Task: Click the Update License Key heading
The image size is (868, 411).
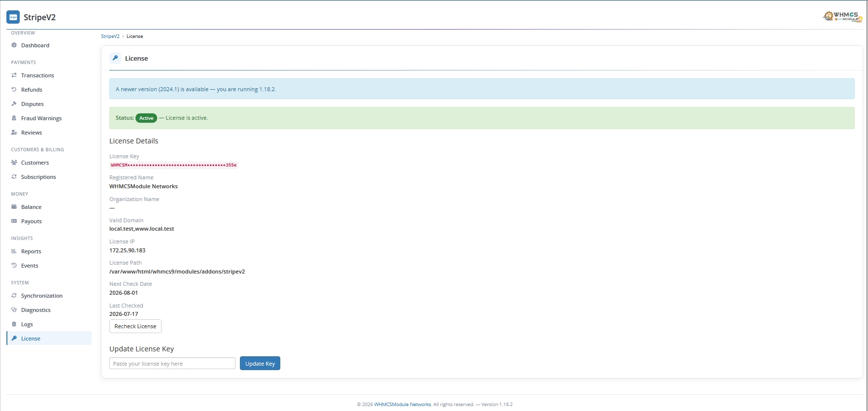Action: click(141, 349)
